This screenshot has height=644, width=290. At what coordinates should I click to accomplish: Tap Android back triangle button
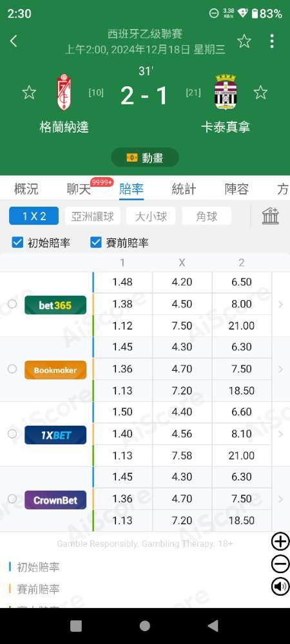(x=213, y=625)
